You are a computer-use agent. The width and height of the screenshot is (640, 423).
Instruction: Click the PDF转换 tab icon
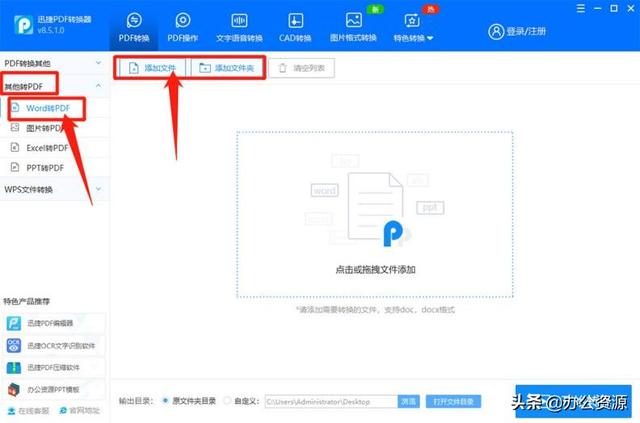134,20
